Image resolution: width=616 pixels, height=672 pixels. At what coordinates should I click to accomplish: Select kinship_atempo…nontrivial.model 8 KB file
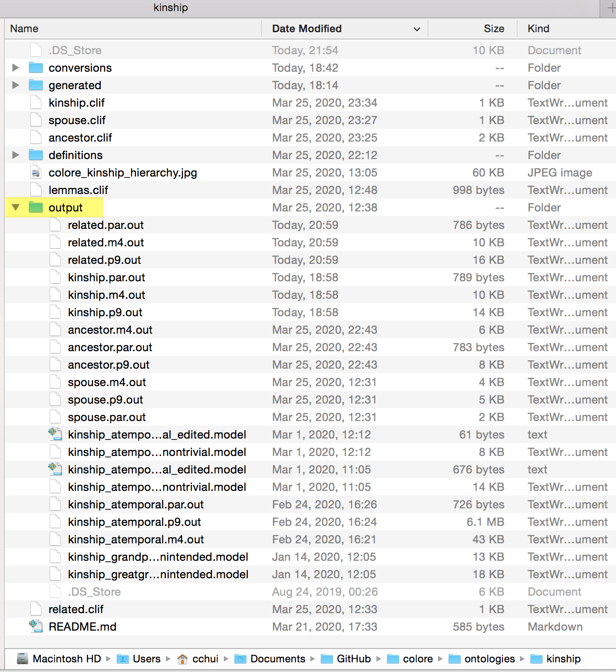click(157, 452)
